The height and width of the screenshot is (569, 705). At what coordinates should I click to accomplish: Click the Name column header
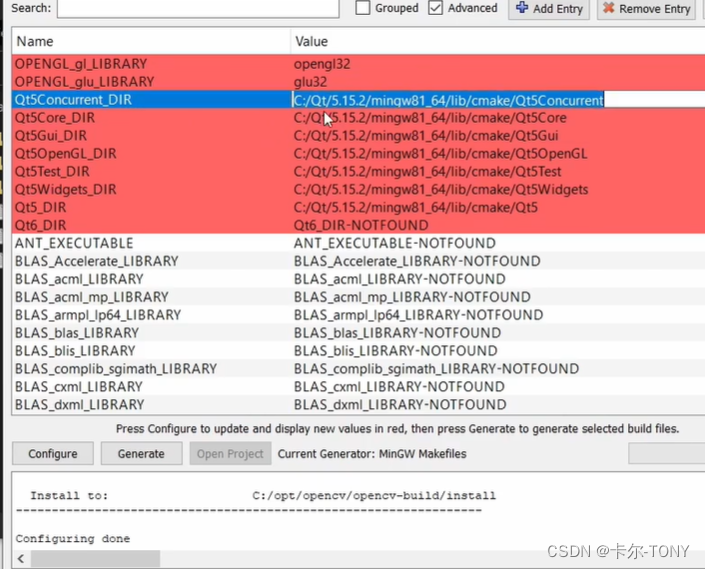151,41
